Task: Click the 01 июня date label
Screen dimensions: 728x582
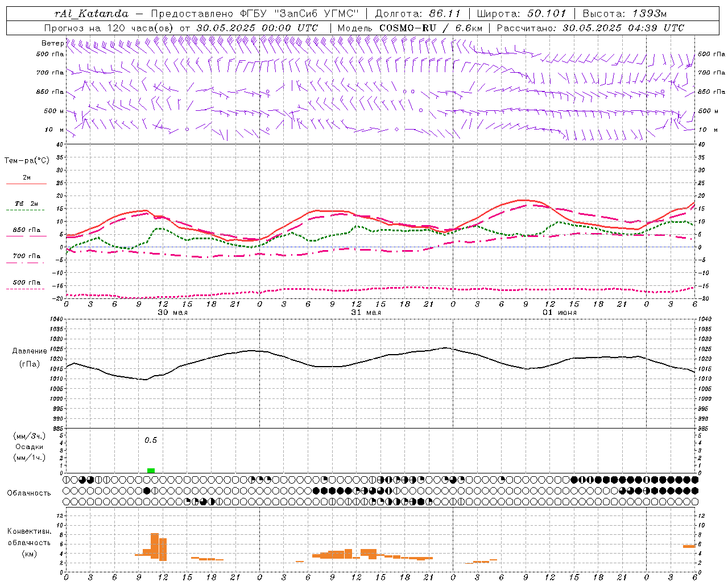Action: point(560,313)
